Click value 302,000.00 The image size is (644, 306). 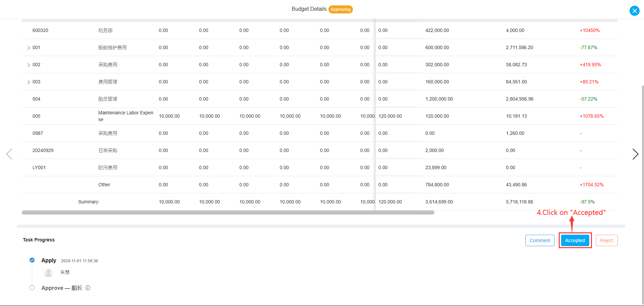tap(437, 65)
